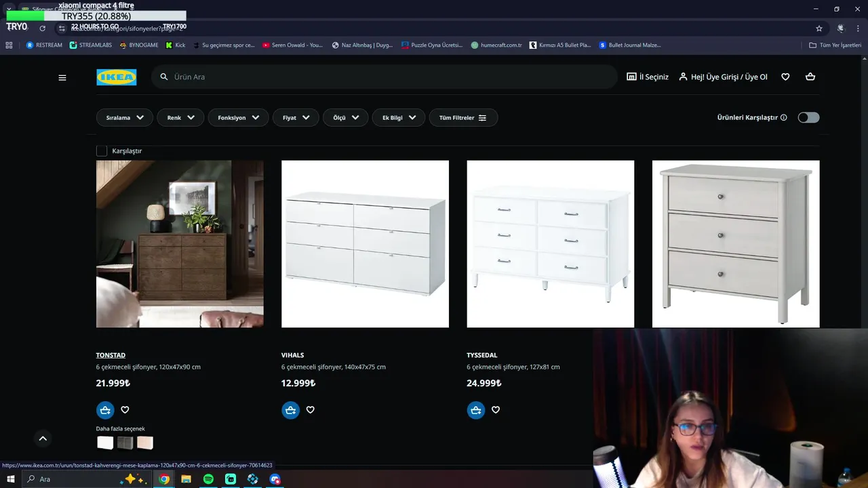Click the 24.999₺ price text
The width and height of the screenshot is (868, 488).
(x=484, y=384)
